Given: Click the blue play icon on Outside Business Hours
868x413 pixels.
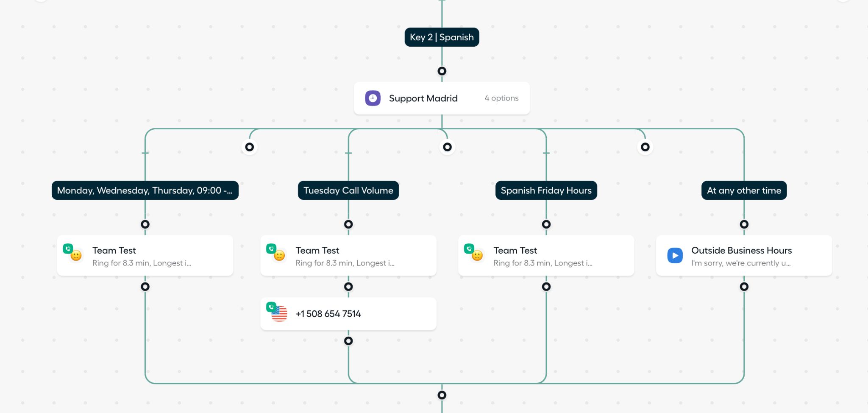Looking at the screenshot, I should click(x=675, y=256).
